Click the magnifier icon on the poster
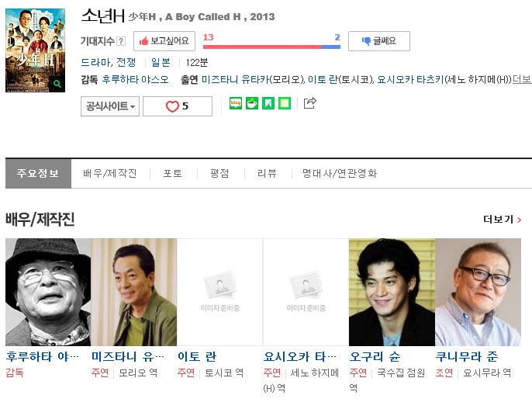 pyautogui.click(x=57, y=84)
